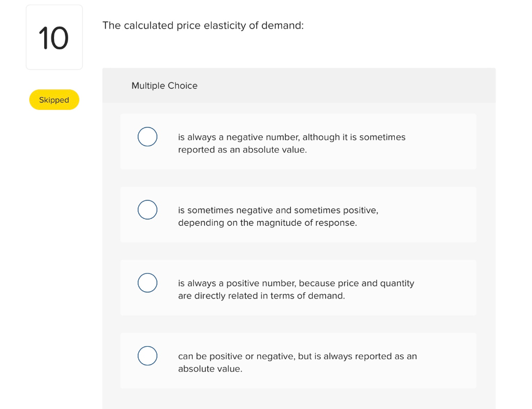The width and height of the screenshot is (532, 409).
Task: Click the large numeral 10
Action: pos(54,38)
